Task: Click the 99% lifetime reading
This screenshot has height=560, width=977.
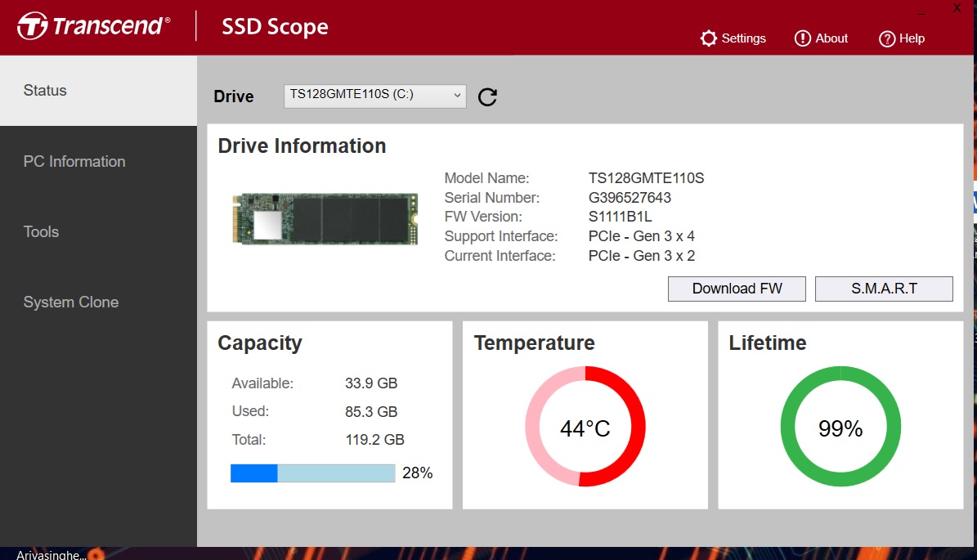Action: [840, 428]
